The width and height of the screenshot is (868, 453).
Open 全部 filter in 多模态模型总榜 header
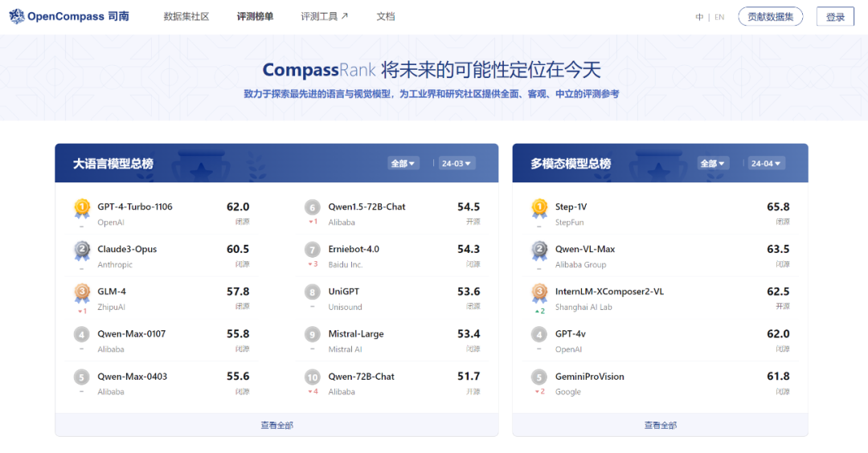712,163
